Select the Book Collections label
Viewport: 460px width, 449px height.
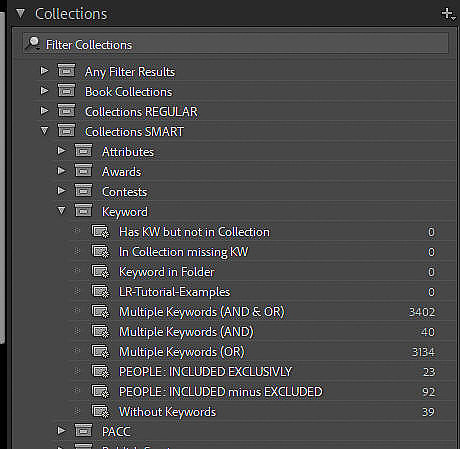click(128, 92)
